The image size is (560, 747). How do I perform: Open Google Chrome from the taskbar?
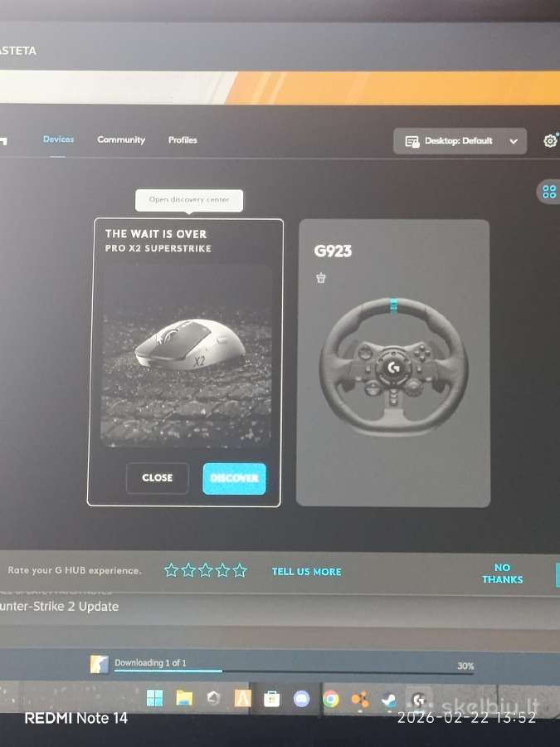330,699
